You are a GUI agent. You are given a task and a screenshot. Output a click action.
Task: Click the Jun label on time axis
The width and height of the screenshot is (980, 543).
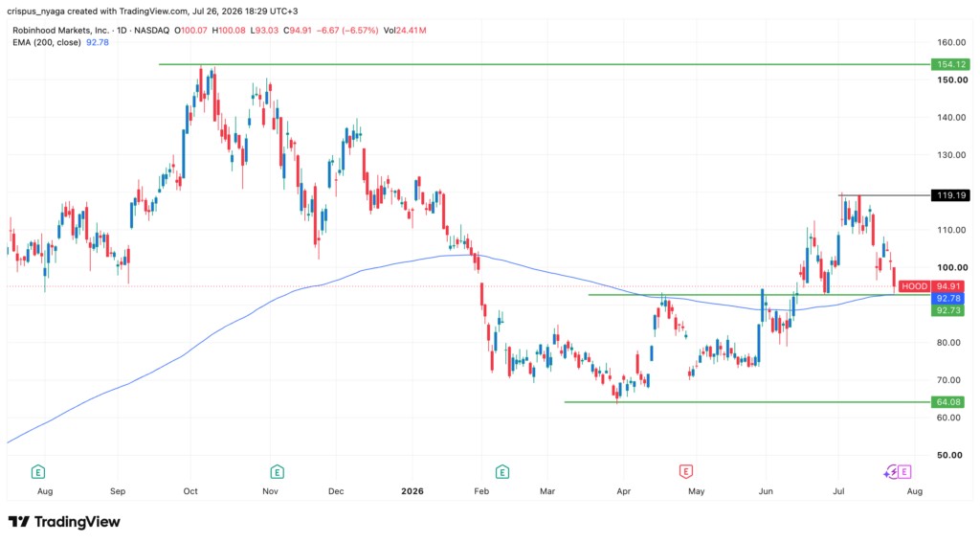click(766, 491)
